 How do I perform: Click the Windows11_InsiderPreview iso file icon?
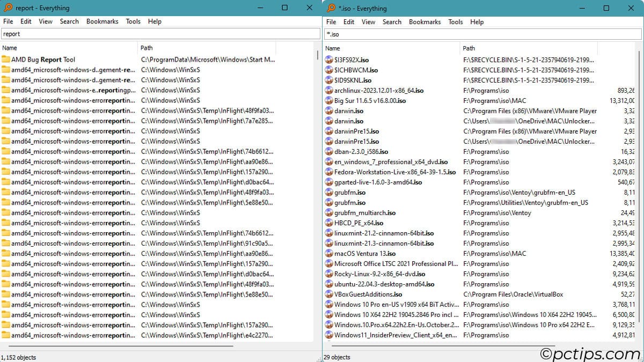[328, 335]
